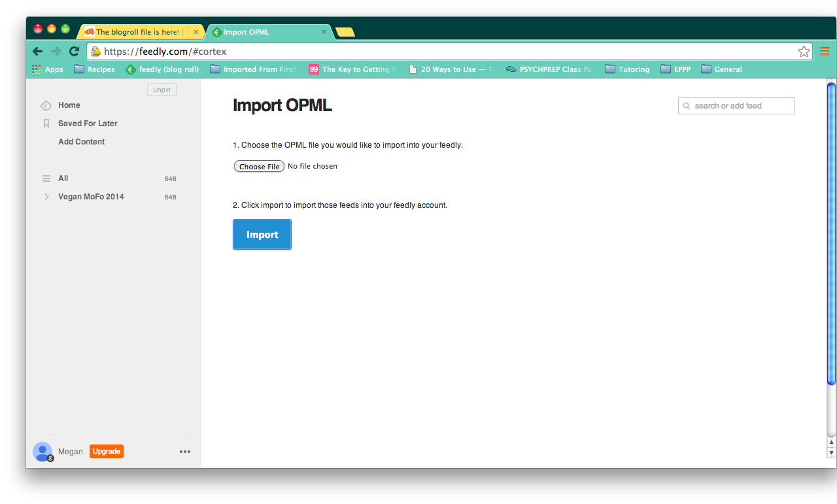Image resolution: width=837 pixels, height=504 pixels.
Task: Click the vertical scrollbar thumb
Action: [831, 233]
